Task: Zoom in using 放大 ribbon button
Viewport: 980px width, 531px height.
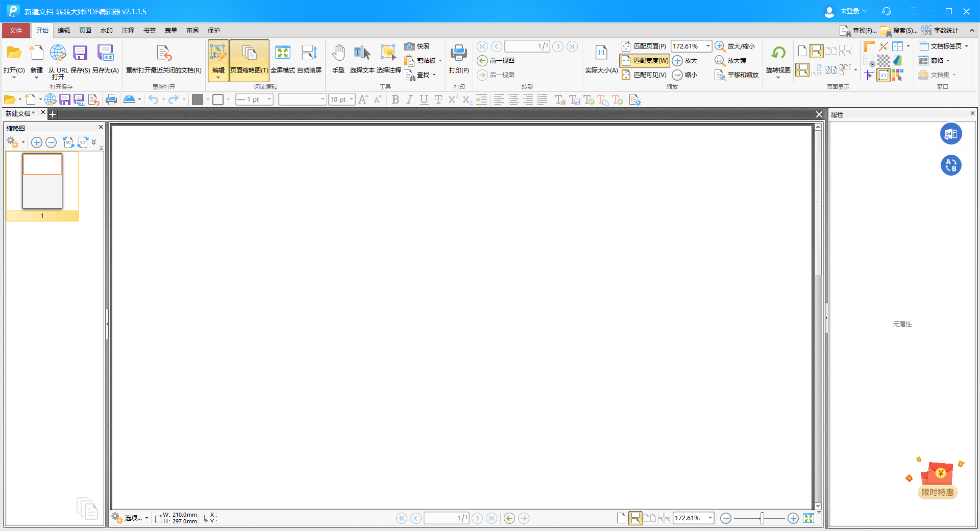Action: [x=685, y=61]
